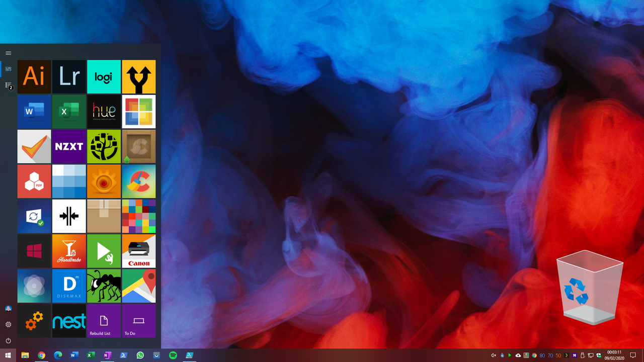Select the colorful palette tile
Image resolution: width=644 pixels, height=362 pixels.
(x=139, y=216)
